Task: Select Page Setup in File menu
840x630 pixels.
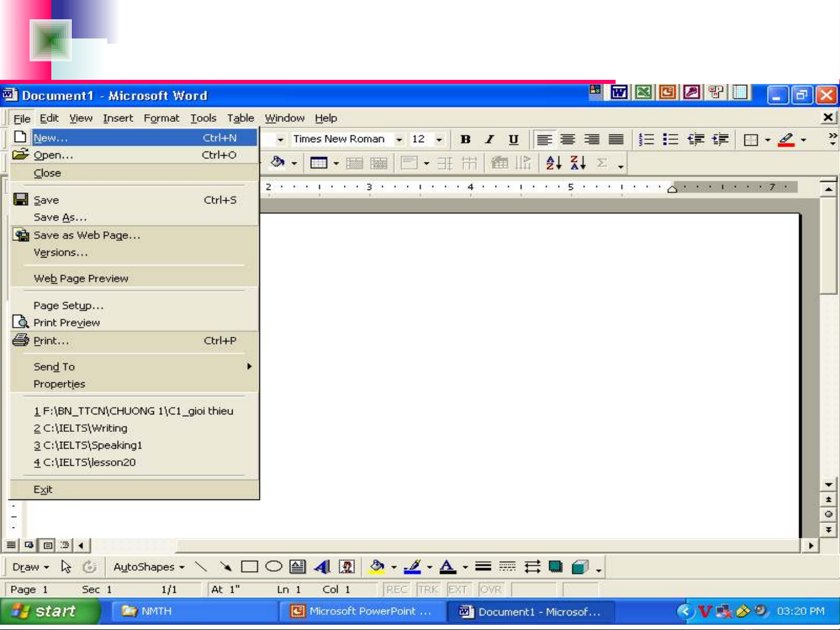Action: 68,305
